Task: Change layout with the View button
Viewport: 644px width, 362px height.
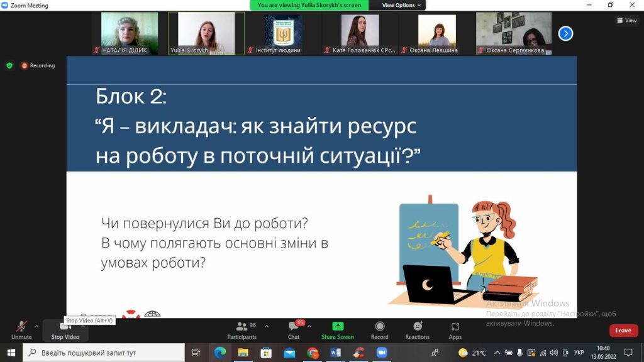Action: point(626,20)
